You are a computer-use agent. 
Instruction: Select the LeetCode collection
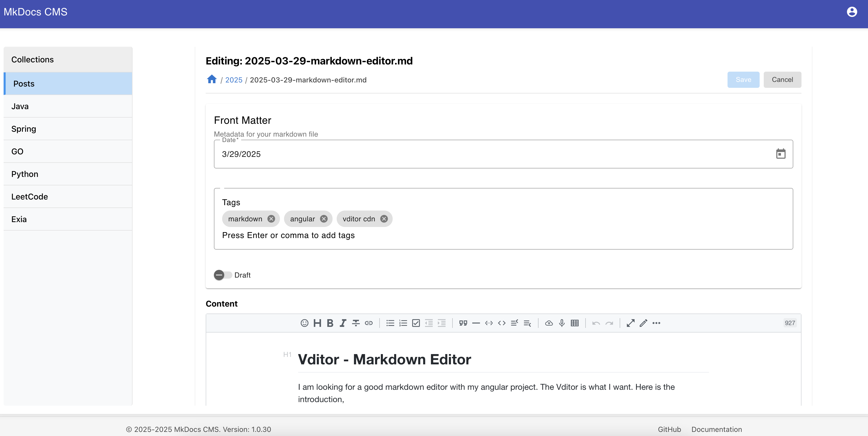click(x=68, y=196)
